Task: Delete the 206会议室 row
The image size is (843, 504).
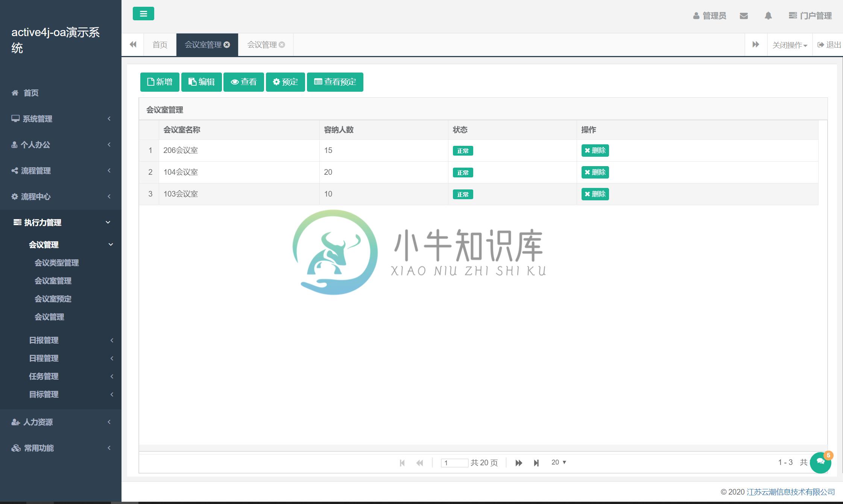Action: pyautogui.click(x=595, y=150)
